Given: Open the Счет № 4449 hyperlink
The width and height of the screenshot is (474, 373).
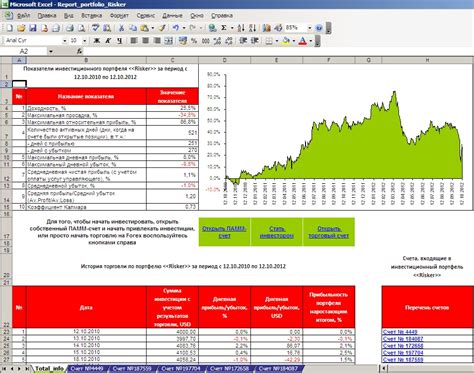Looking at the screenshot, I should pyautogui.click(x=400, y=332).
